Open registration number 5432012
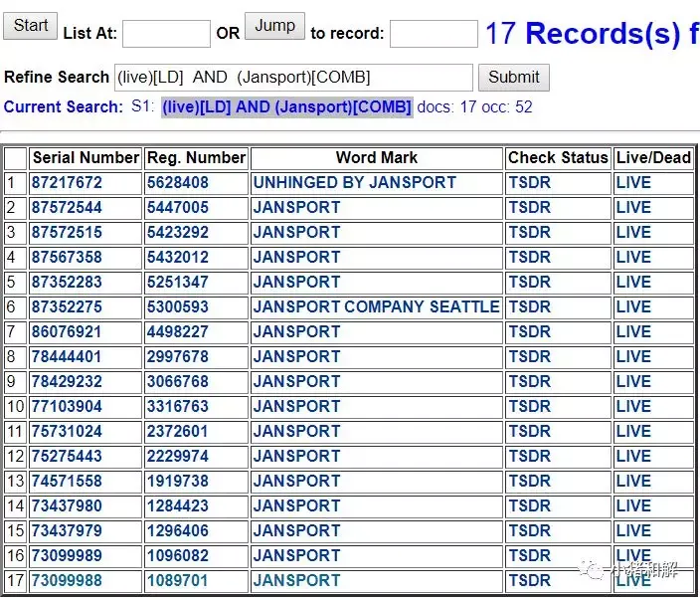The height and width of the screenshot is (600, 700). pyautogui.click(x=178, y=258)
